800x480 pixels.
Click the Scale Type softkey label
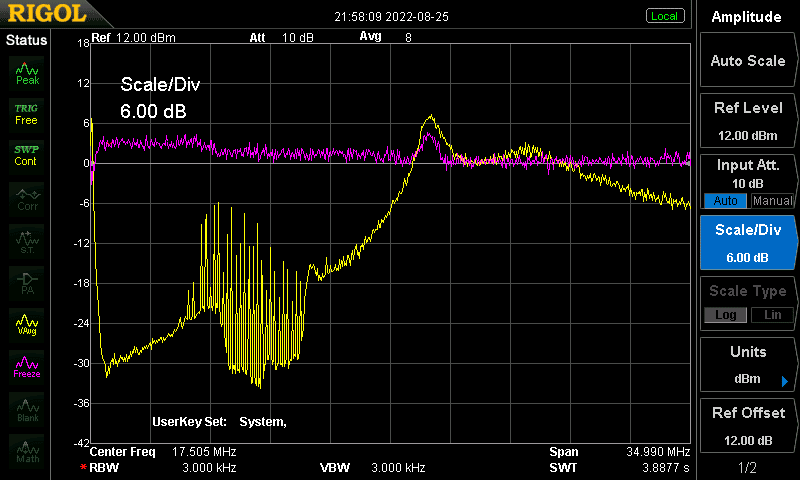747,291
